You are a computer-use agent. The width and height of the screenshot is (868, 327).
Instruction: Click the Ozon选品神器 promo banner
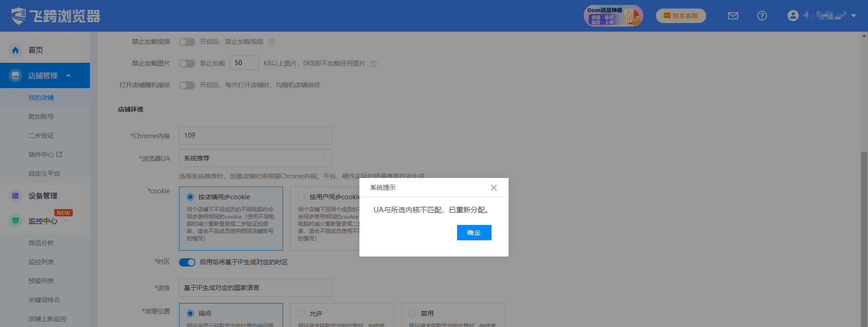click(x=613, y=16)
